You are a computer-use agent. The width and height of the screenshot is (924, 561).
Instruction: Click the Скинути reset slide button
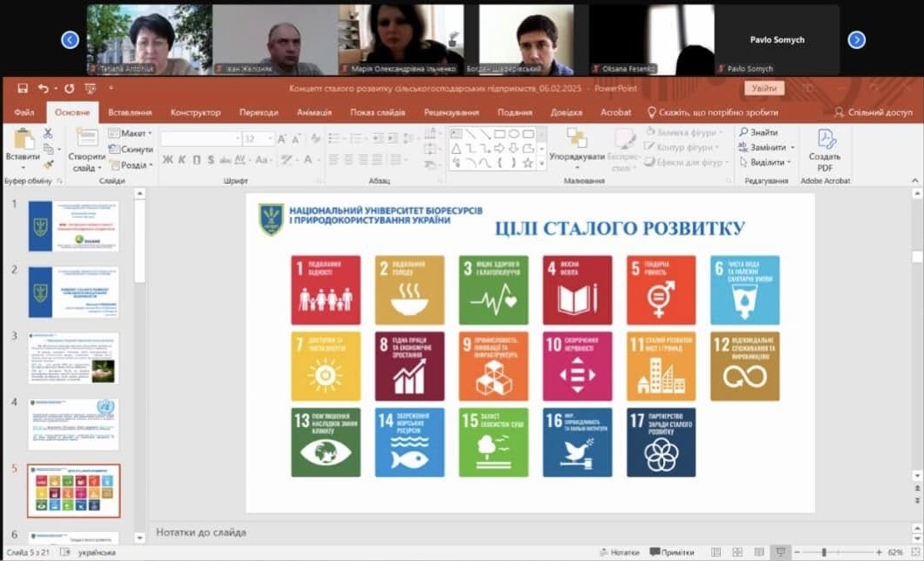(131, 149)
